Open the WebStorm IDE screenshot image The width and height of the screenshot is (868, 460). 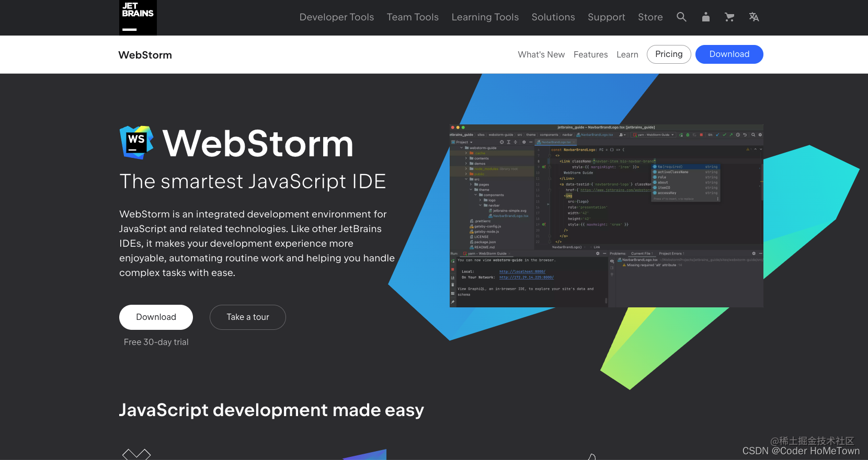click(607, 216)
